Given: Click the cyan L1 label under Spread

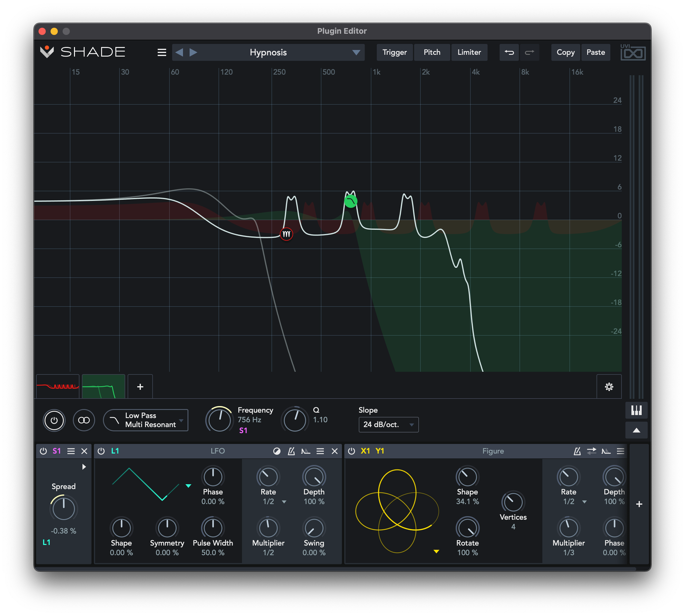Looking at the screenshot, I should (47, 542).
